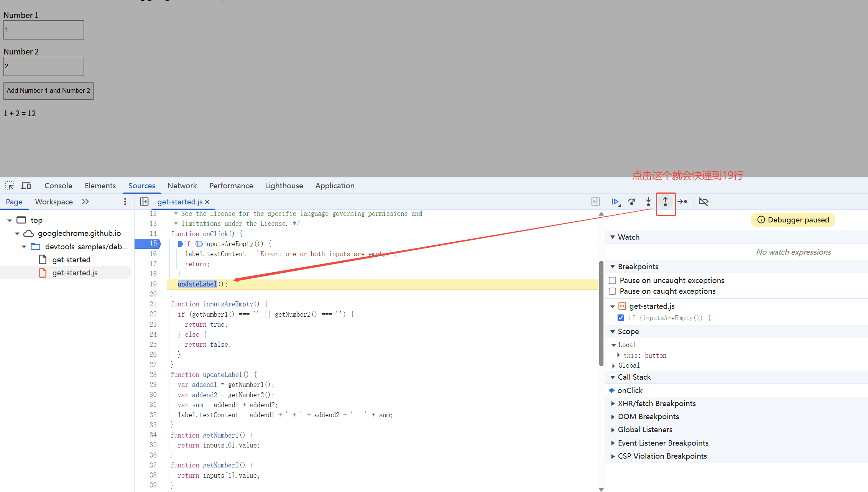Hide the file navigator sidebar
The width and height of the screenshot is (868, 492).
click(x=144, y=202)
